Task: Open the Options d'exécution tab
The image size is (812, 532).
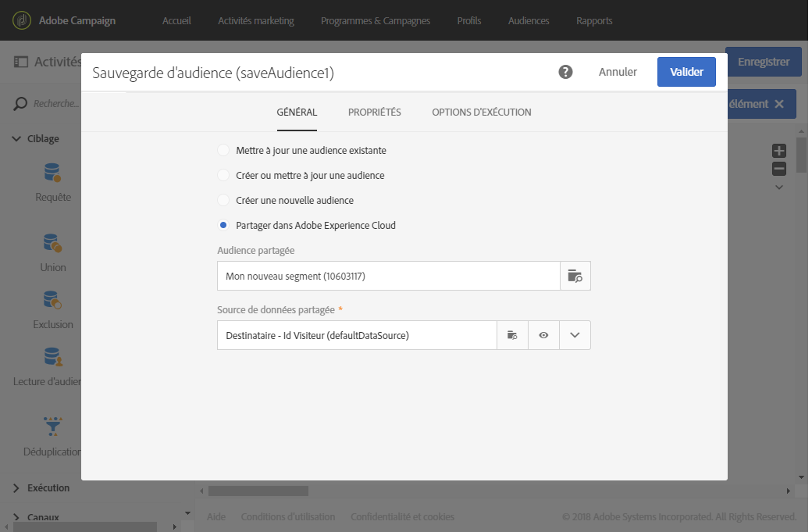Action: pyautogui.click(x=481, y=112)
